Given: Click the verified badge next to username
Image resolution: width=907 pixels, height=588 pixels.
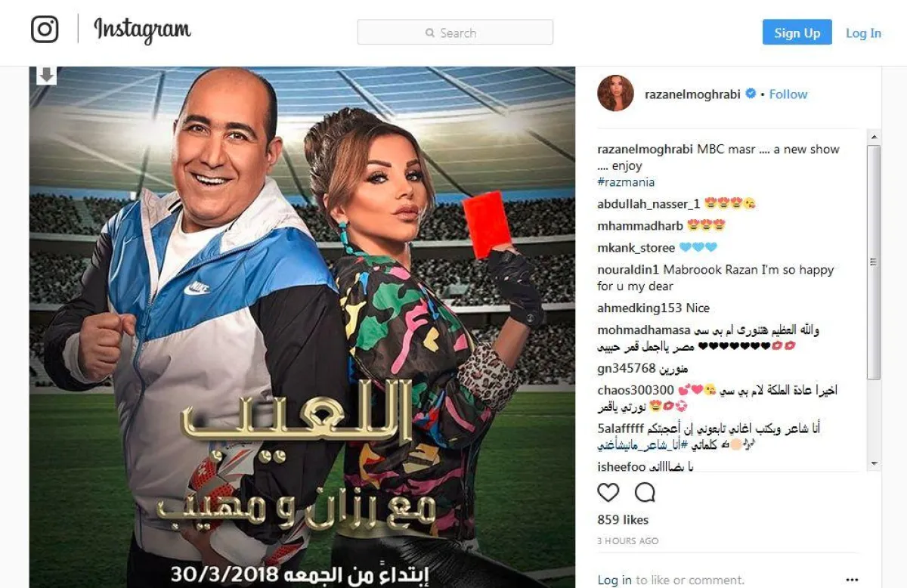Looking at the screenshot, I should [751, 94].
